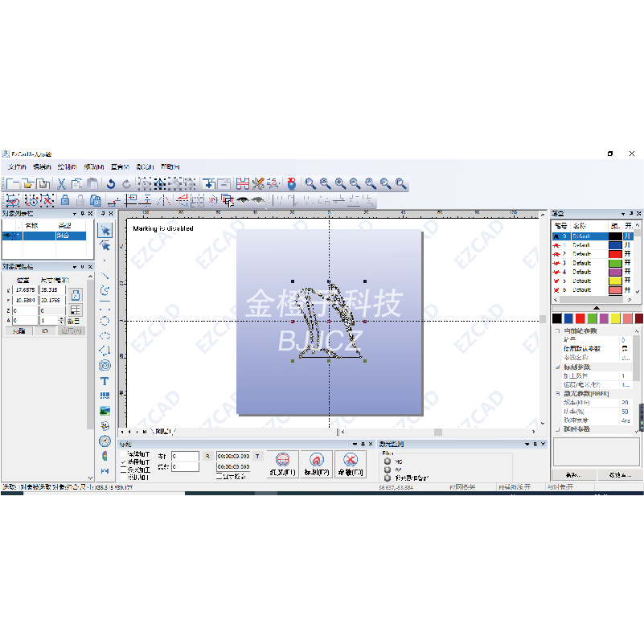The image size is (644, 644).
Task: Open the File menu
Action: point(18,166)
